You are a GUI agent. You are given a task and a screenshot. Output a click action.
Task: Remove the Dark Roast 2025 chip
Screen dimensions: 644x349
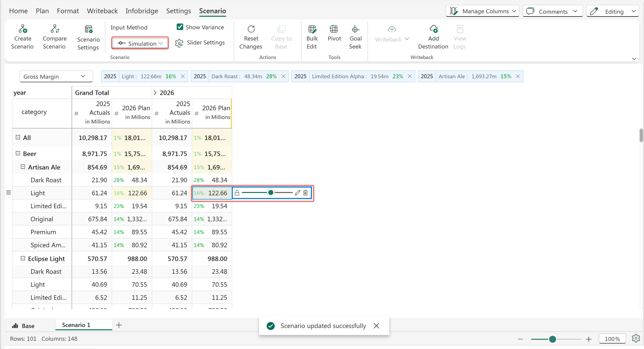tap(283, 76)
